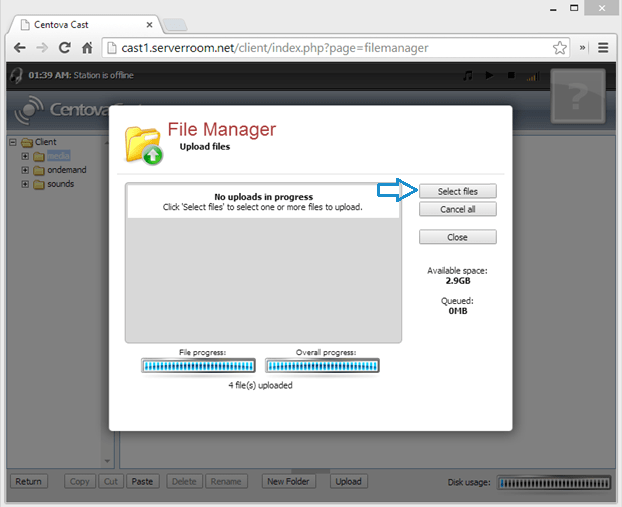Click the File Manager heading
This screenshot has height=507, width=622.
(222, 129)
